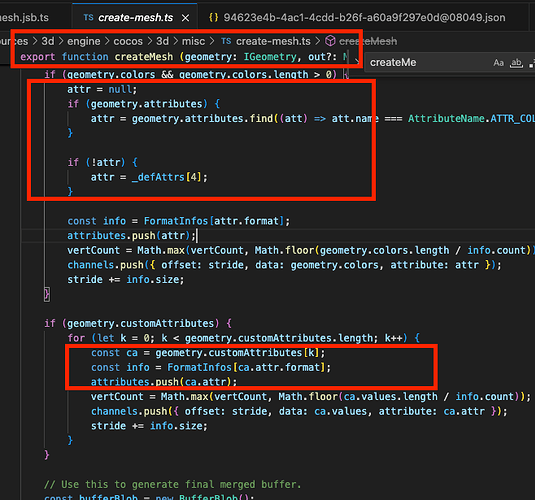Click comment '// Use this to generate final merged buffer.'
This screenshot has height=500, width=535.
click(x=173, y=484)
